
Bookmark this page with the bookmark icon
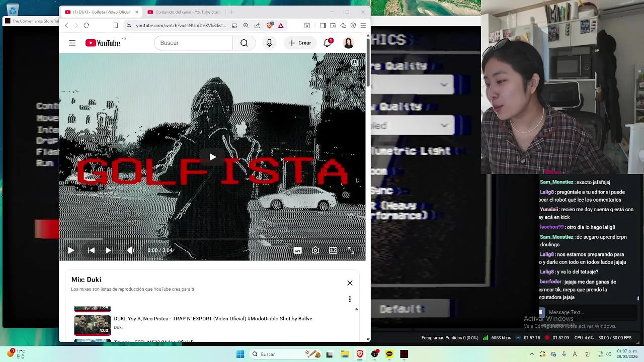pyautogui.click(x=115, y=26)
